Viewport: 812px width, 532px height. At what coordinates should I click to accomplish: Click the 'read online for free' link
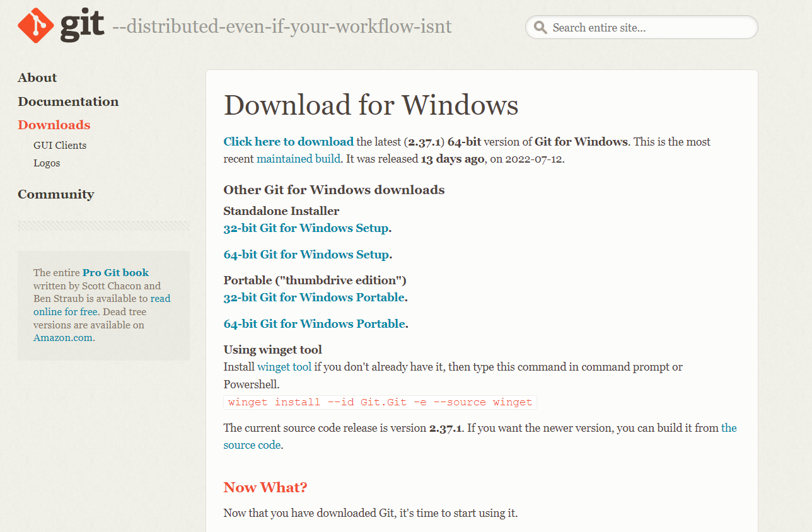[x=102, y=305]
